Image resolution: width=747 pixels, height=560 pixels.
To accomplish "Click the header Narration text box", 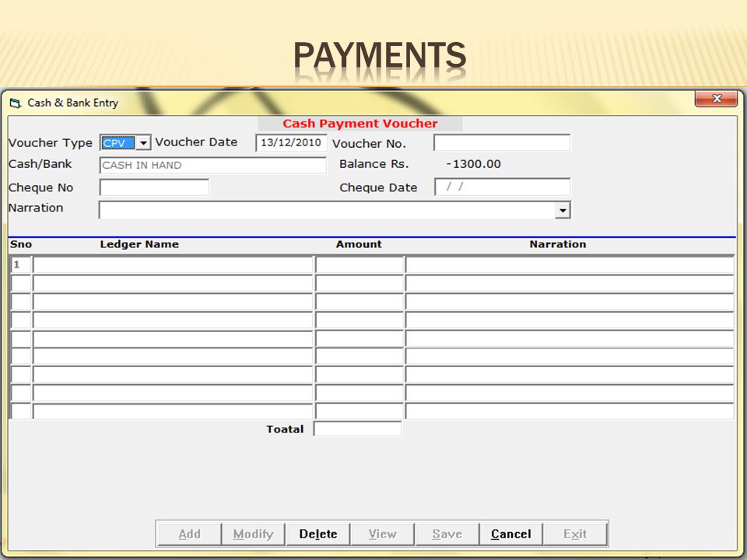I will point(327,210).
